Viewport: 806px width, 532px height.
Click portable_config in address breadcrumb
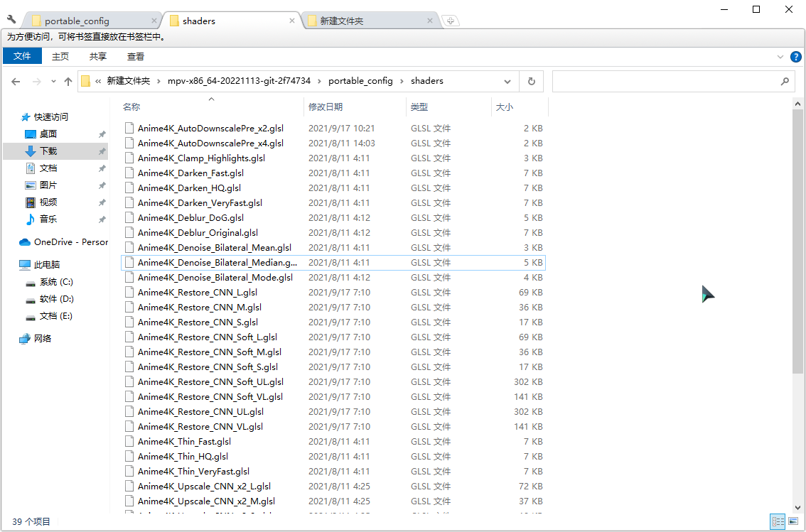coord(360,81)
